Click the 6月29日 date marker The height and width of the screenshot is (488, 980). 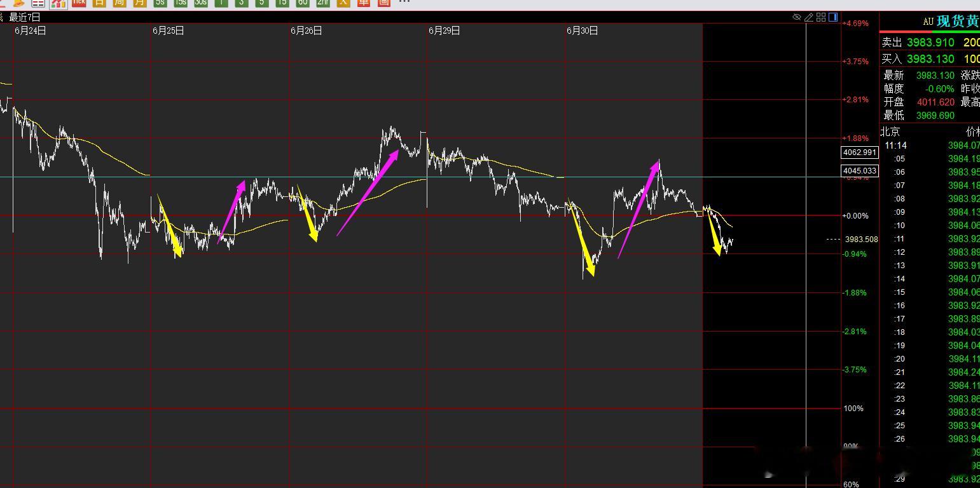[x=444, y=30]
